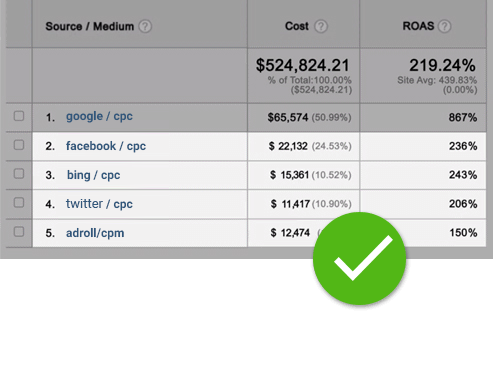Open the ROAS column help icon

point(445,26)
